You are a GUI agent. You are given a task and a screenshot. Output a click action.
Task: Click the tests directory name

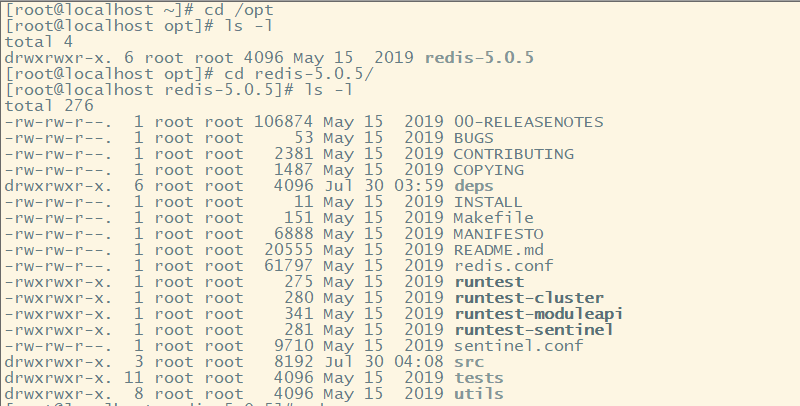479,378
